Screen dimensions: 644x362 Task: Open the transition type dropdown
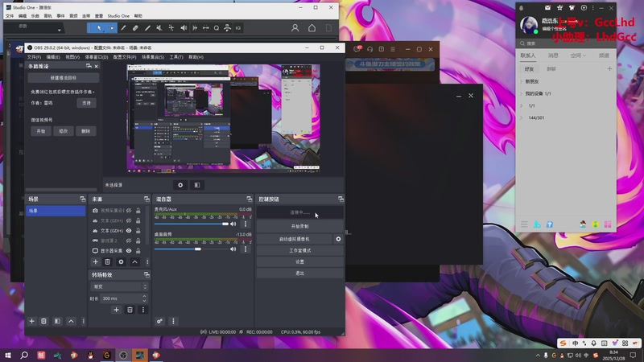tap(118, 286)
